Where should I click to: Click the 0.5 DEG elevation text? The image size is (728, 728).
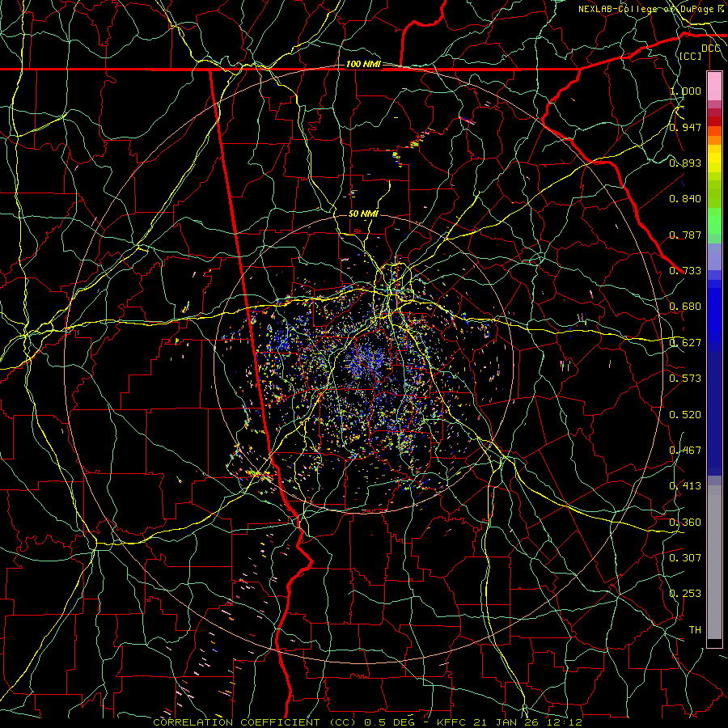pos(389,722)
